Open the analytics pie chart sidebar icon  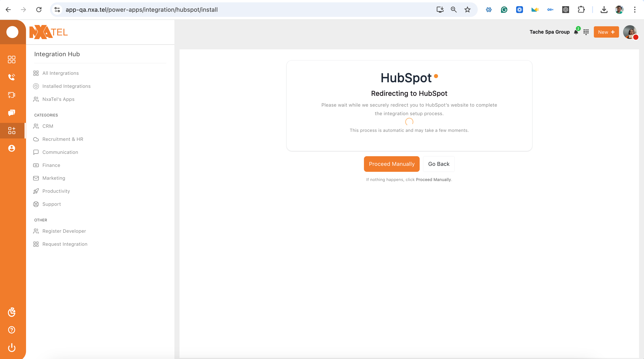12,312
